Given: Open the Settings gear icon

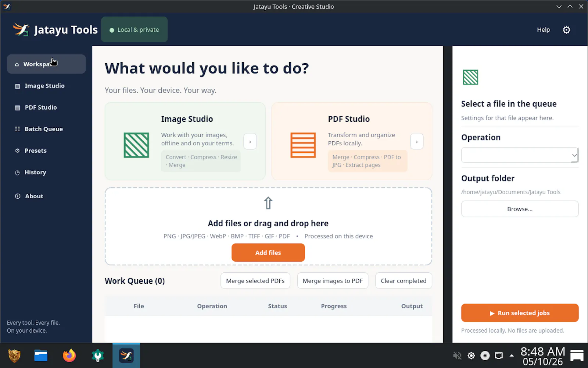Looking at the screenshot, I should [x=566, y=30].
